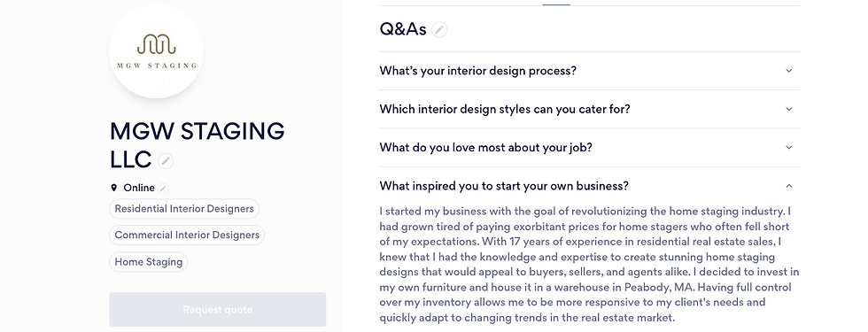
Task: Expand design styles question chevron
Action: pos(789,109)
